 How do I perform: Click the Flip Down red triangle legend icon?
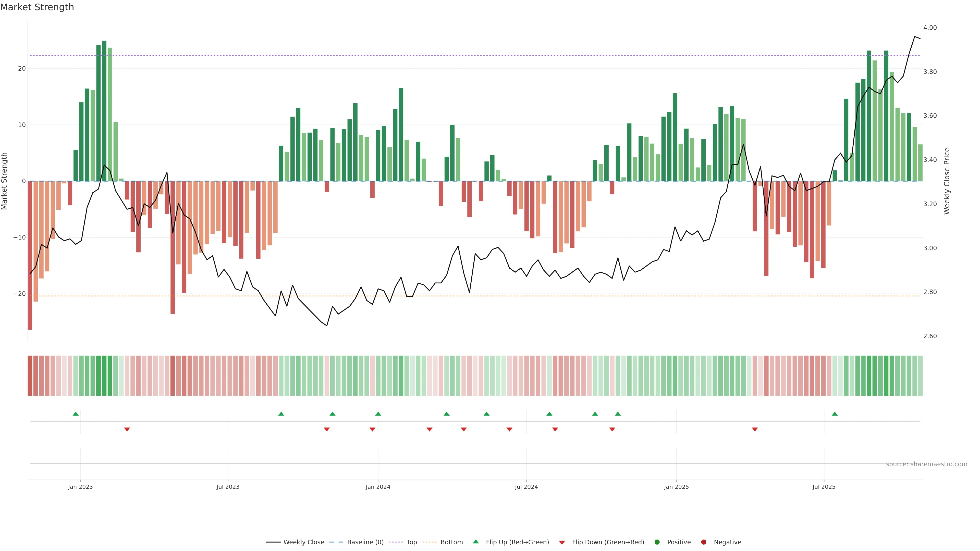[x=562, y=542]
